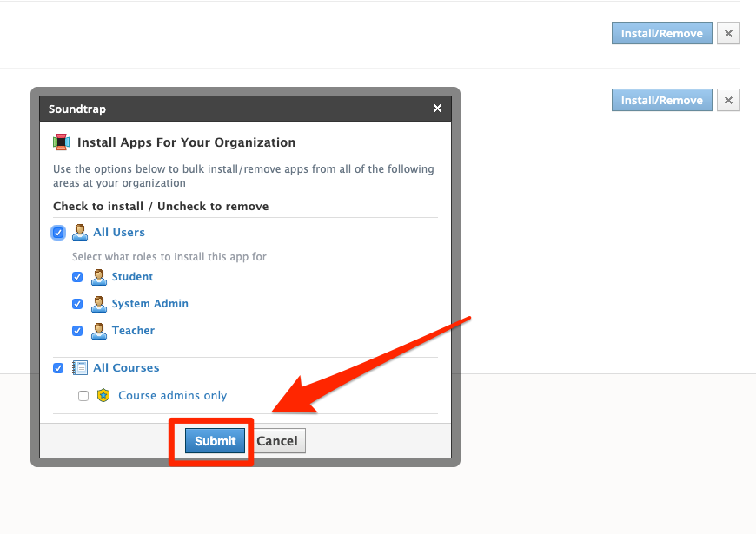Viewport: 756px width, 534px height.
Task: Submit the app installation settings
Action: (215, 441)
